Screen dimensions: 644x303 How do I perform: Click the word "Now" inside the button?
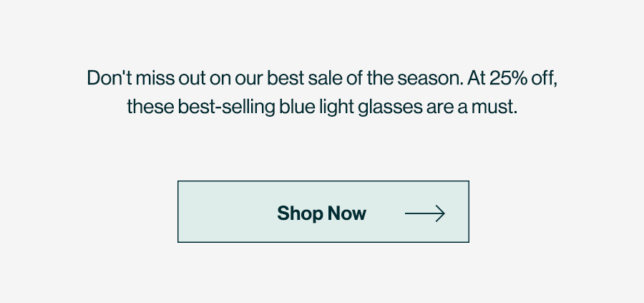click(346, 213)
